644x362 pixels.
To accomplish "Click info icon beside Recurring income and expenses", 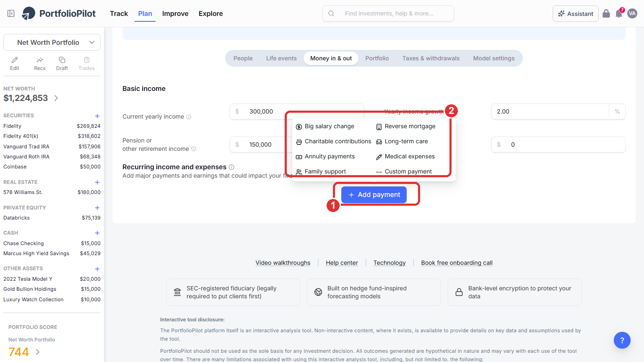I will tap(231, 167).
